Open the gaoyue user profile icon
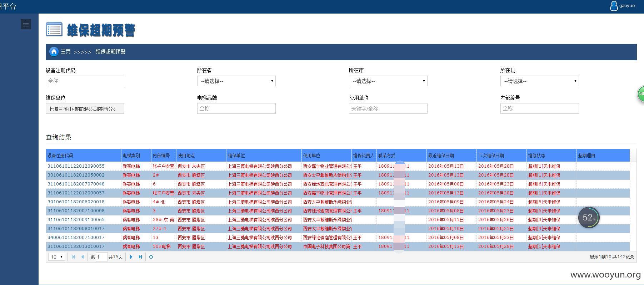Viewport: 644px width, 285px height. coord(614,6)
